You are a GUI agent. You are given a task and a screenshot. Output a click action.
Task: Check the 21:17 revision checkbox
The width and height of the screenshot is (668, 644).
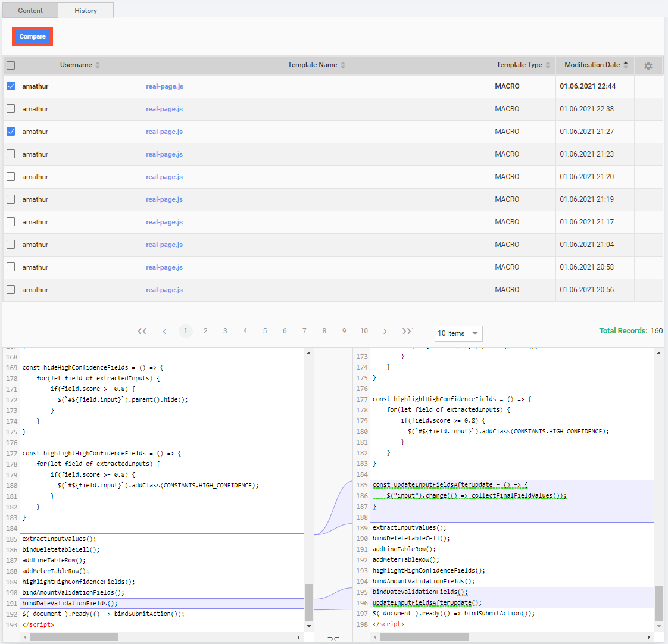point(11,221)
